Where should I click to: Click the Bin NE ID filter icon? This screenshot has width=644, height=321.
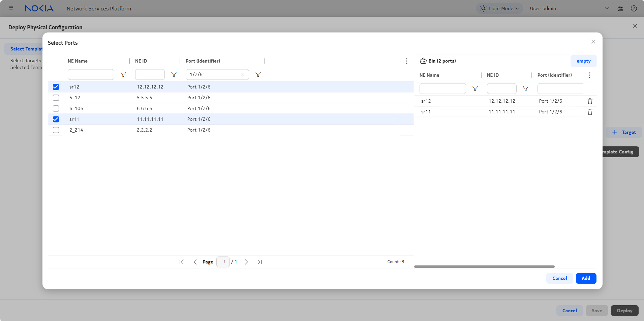click(525, 88)
